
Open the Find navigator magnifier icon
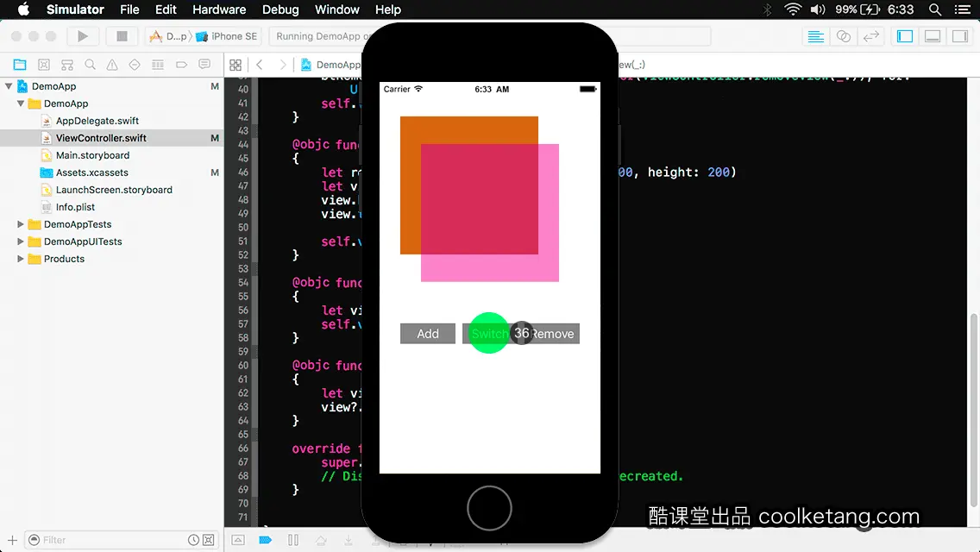(90, 65)
